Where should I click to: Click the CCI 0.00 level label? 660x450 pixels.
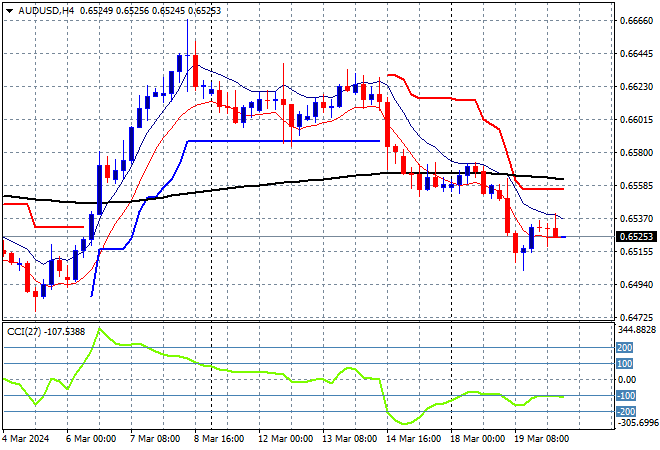[622, 380]
